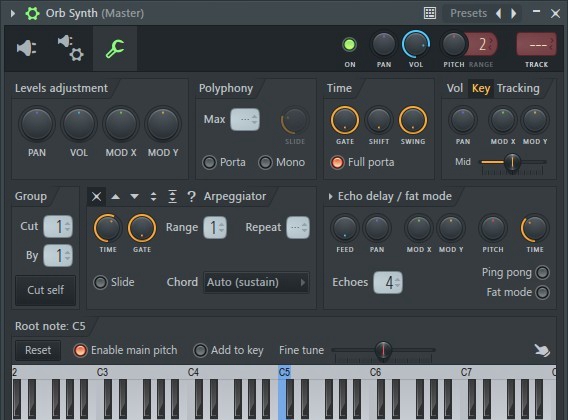Click the Mid tracking slider handle
Image resolution: width=568 pixels, height=420 pixels.
coord(512,162)
